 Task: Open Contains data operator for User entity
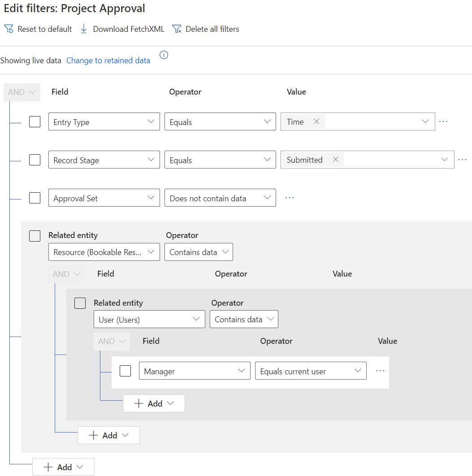pos(244,320)
